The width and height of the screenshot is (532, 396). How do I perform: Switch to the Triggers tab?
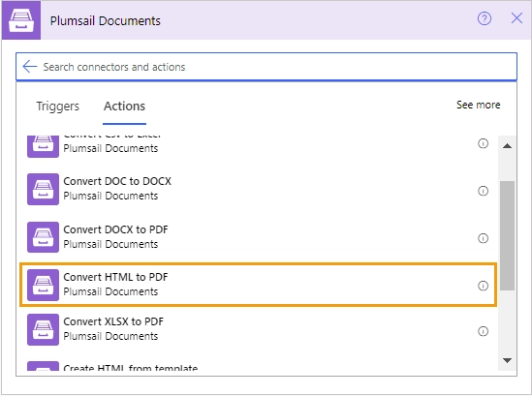click(x=58, y=107)
